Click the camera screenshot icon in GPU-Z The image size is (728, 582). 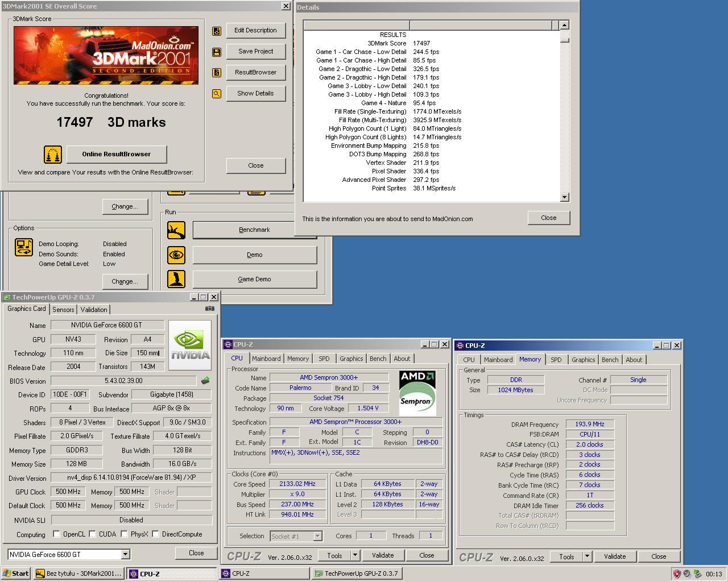[x=209, y=309]
